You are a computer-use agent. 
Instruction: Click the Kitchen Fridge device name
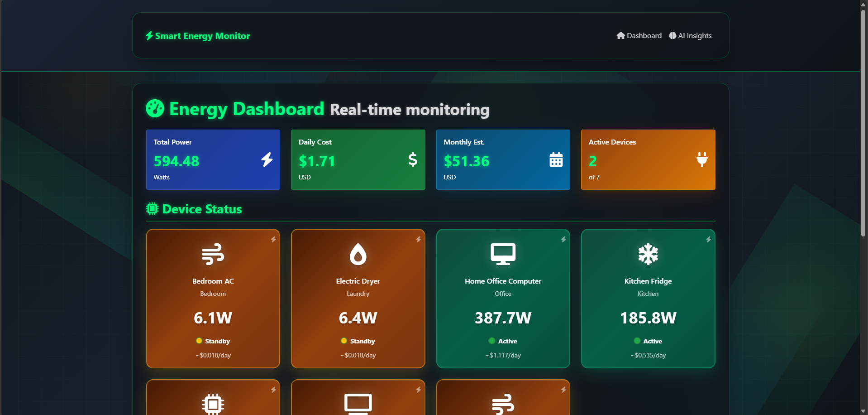[x=648, y=281]
